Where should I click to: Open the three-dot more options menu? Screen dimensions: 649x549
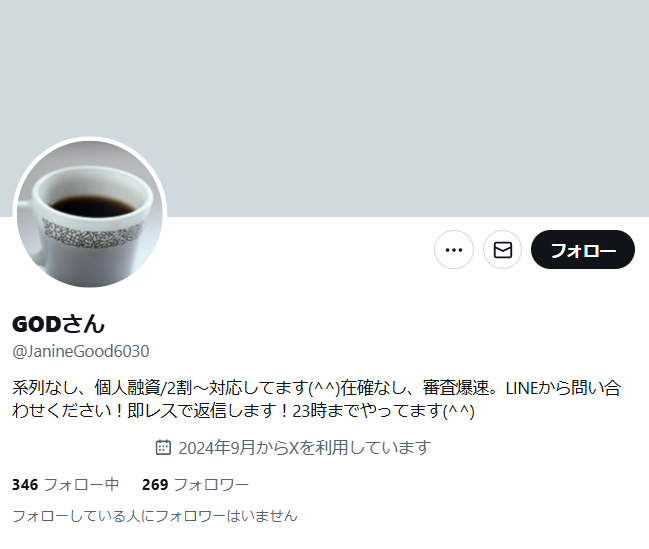point(454,250)
